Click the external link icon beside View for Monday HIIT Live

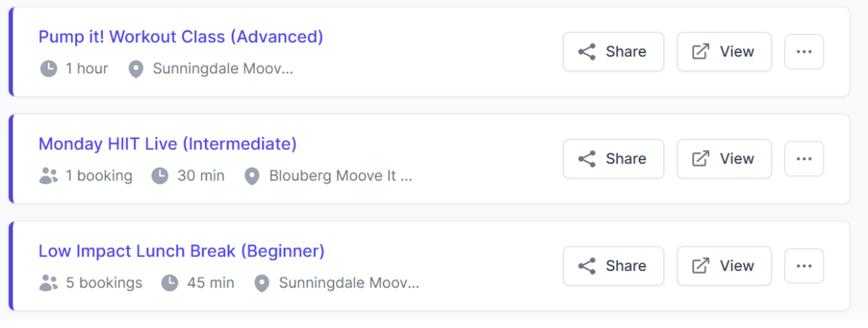click(700, 159)
